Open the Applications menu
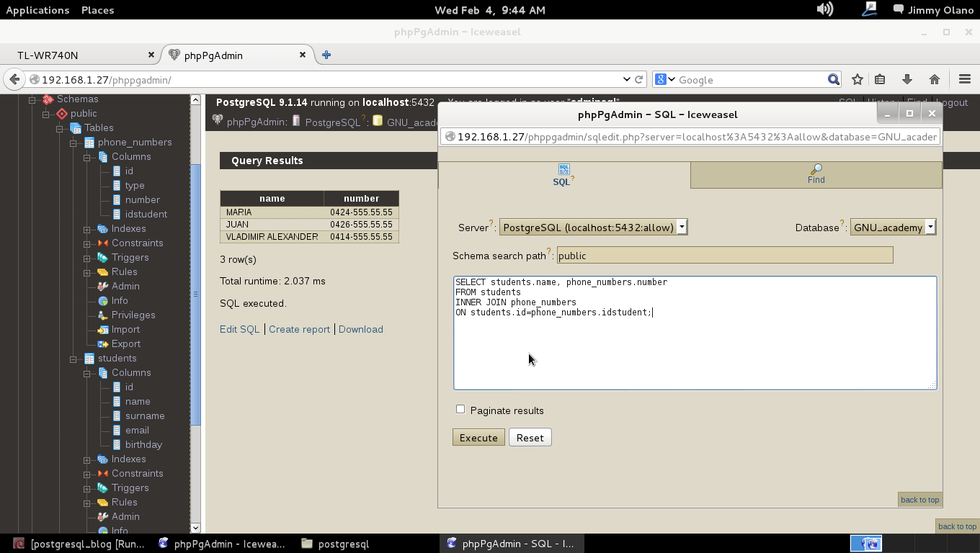 37,9
